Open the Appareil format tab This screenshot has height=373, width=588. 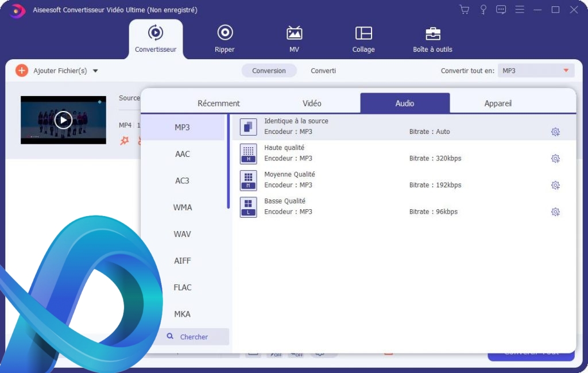point(498,103)
